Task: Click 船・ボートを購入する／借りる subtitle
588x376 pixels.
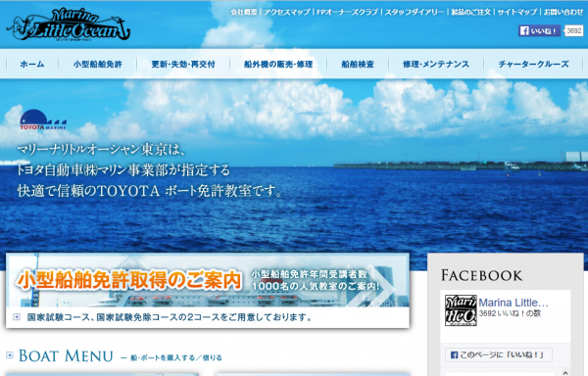Action: (x=175, y=357)
